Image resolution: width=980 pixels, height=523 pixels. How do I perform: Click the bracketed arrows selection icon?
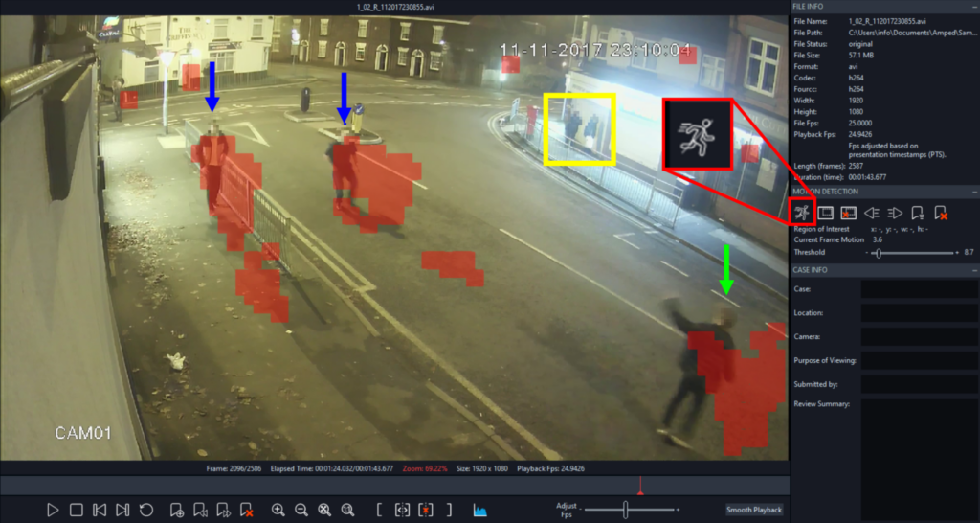[403, 510]
